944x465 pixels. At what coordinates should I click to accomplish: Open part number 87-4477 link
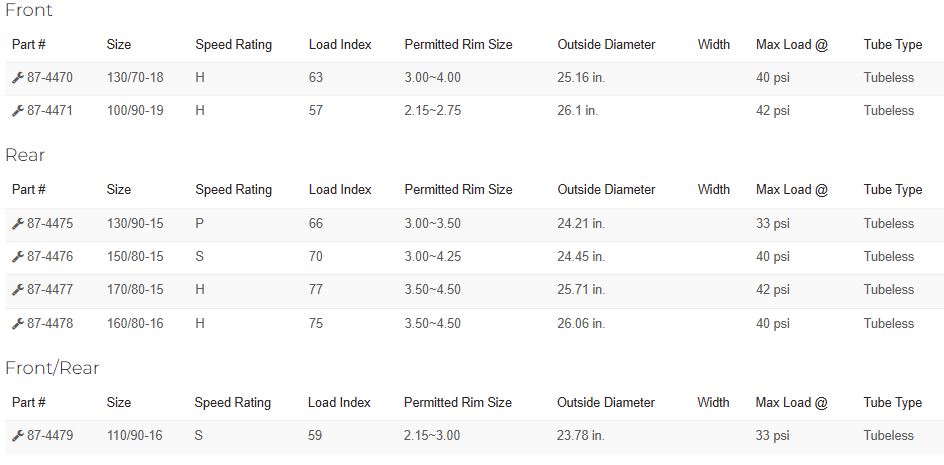click(x=50, y=290)
